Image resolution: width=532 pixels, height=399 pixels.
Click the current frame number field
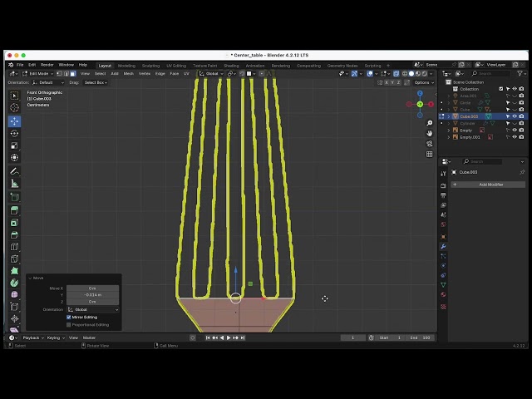click(352, 337)
